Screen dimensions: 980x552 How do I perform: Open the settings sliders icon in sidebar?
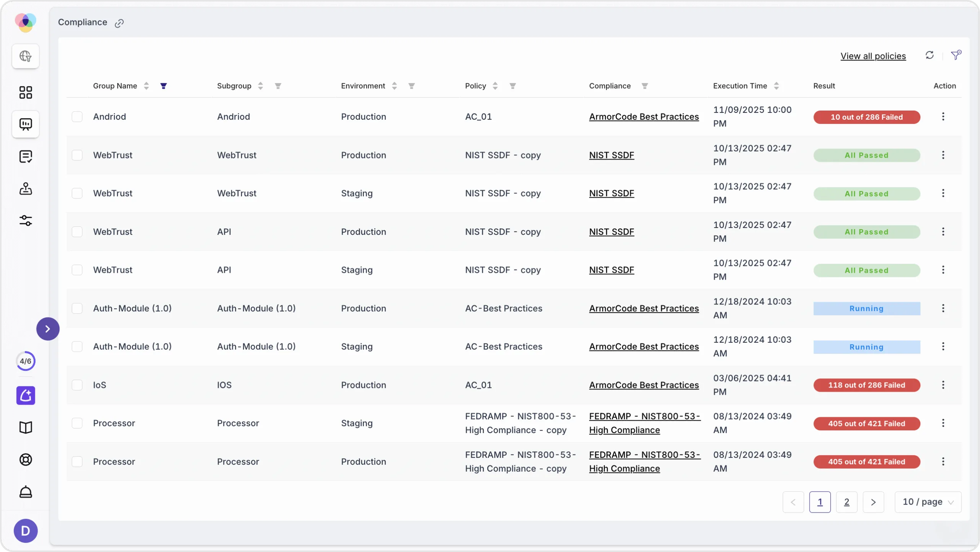(25, 220)
